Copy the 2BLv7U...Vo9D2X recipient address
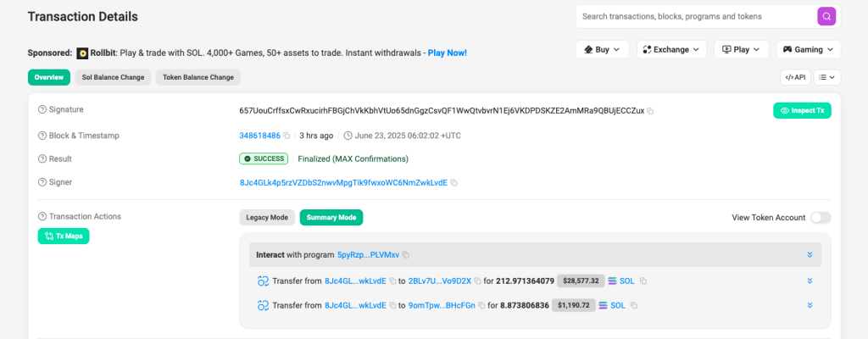The height and width of the screenshot is (339, 868). point(477,281)
